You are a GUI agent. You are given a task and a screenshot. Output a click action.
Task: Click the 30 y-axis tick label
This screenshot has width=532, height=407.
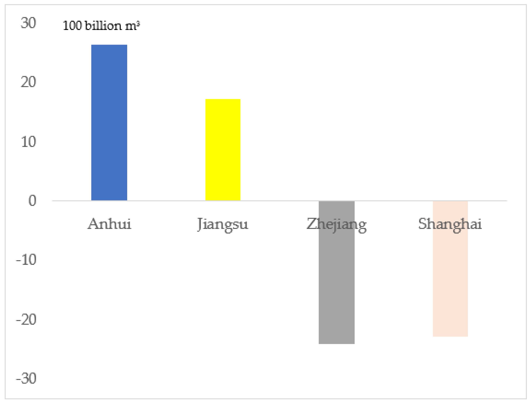[x=28, y=23]
